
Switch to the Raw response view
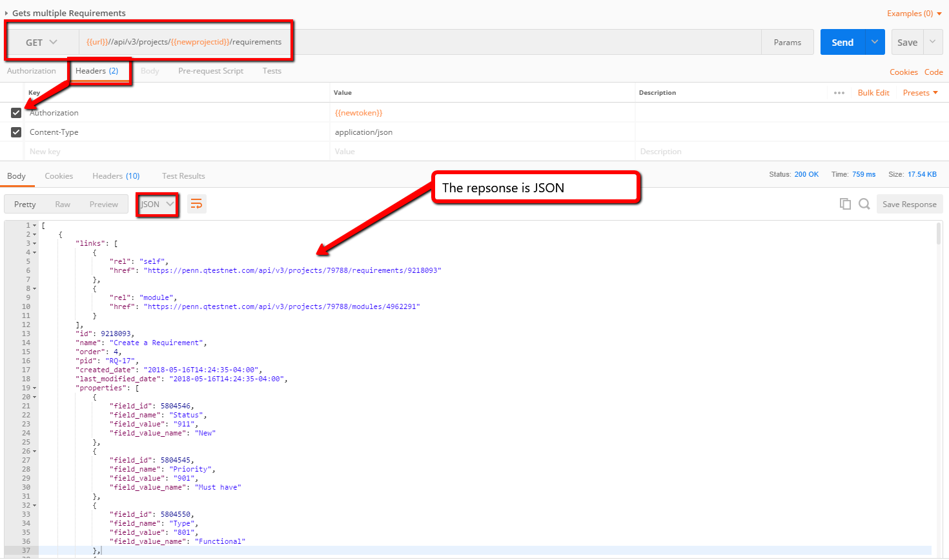click(63, 205)
